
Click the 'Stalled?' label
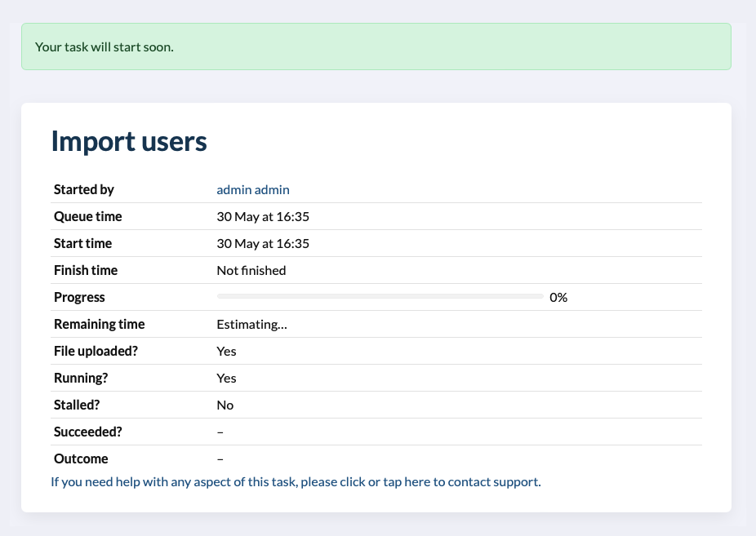77,405
